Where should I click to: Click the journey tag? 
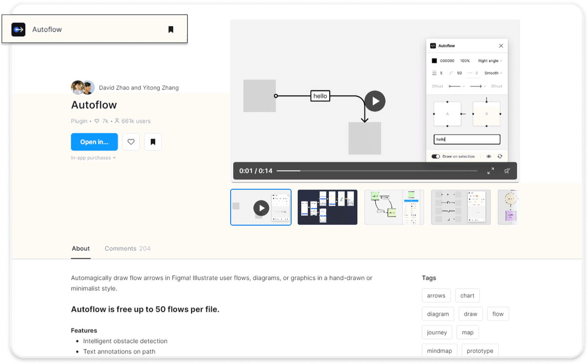pos(437,332)
